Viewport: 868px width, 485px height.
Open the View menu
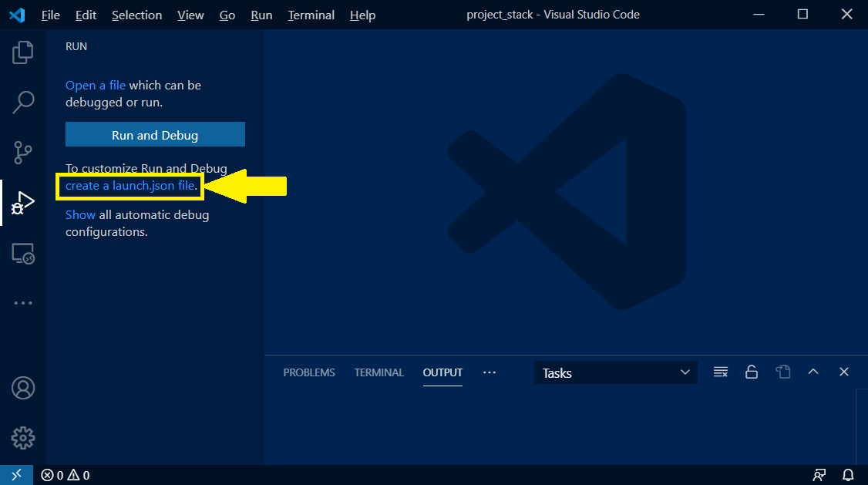tap(190, 15)
